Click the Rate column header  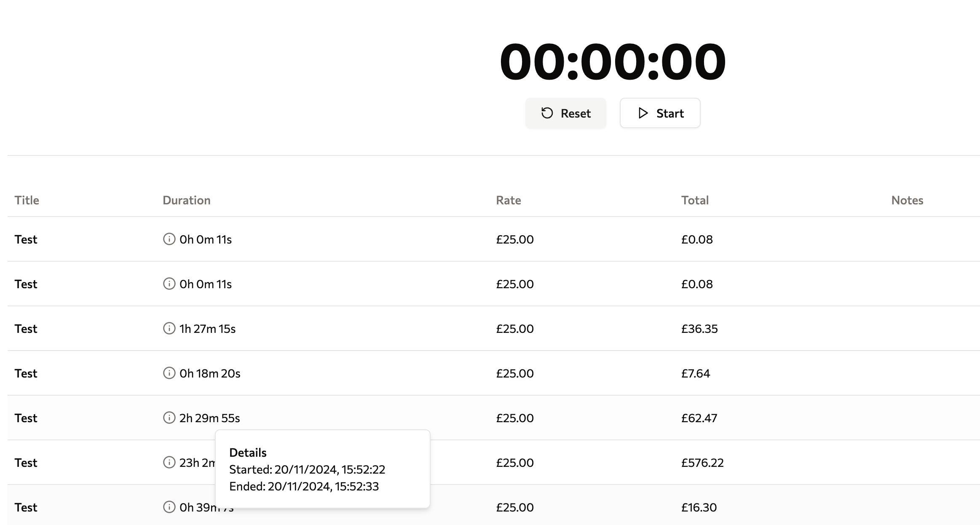tap(509, 200)
